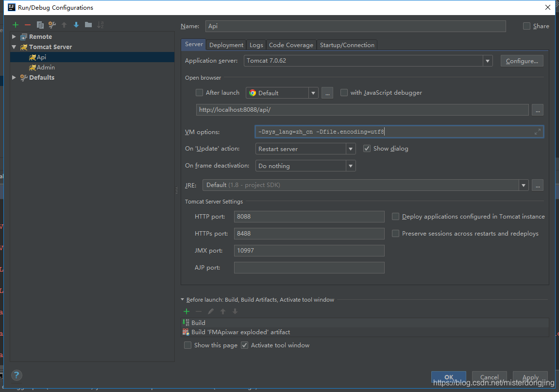Open help via question mark icon

click(17, 375)
